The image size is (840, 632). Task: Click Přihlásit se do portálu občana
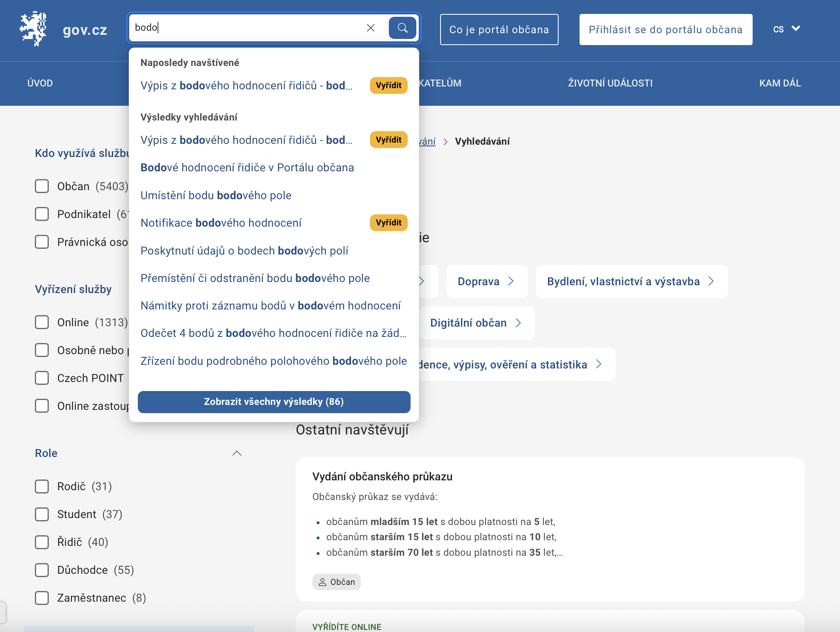pyautogui.click(x=666, y=30)
